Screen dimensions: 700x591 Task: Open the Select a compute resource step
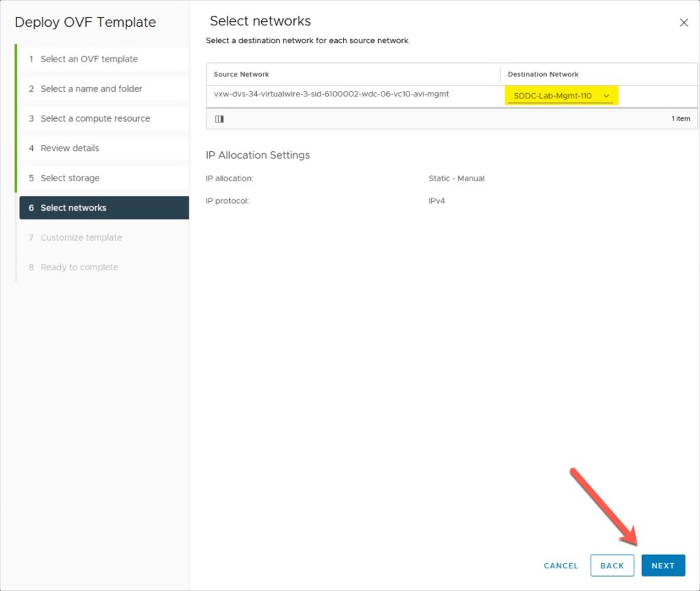click(95, 118)
